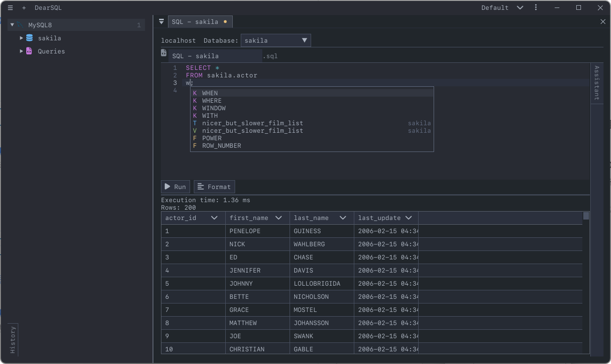Image resolution: width=611 pixels, height=364 pixels.
Task: Select the ROW_NUMBER function suggestion
Action: [x=312, y=146]
